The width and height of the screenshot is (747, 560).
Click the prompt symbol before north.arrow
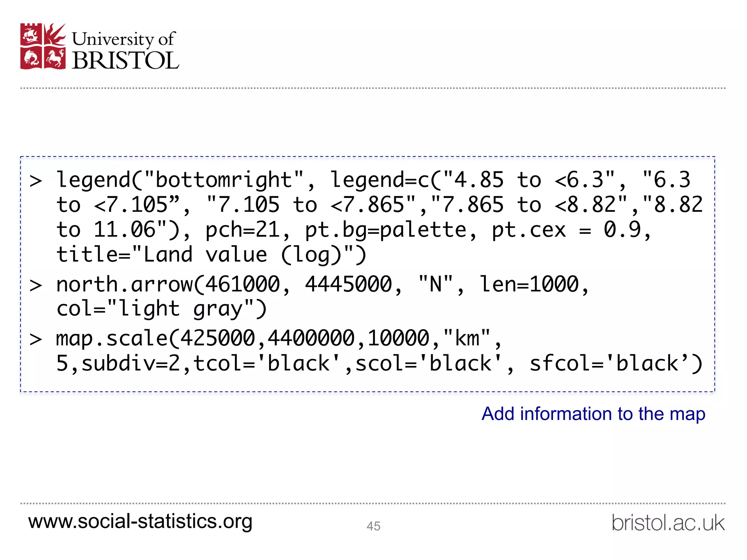coord(36,285)
